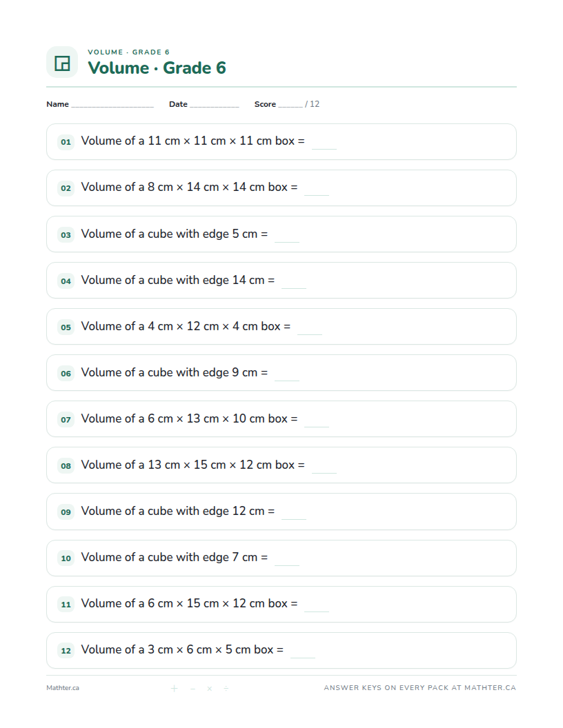Click the 05 question number badge

(66, 327)
